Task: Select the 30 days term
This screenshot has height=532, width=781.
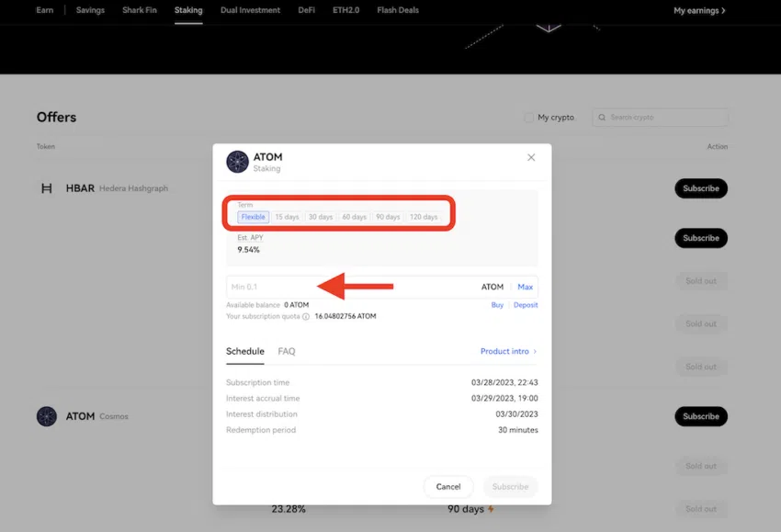Action: (x=321, y=217)
